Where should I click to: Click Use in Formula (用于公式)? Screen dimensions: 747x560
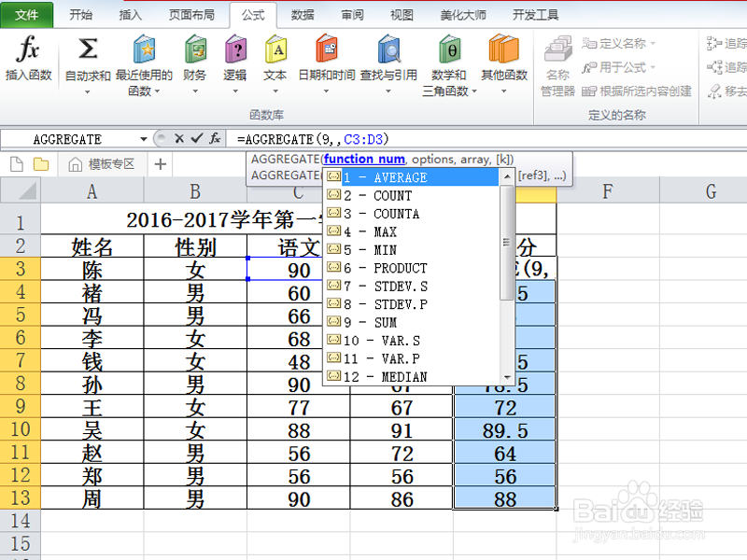point(618,67)
